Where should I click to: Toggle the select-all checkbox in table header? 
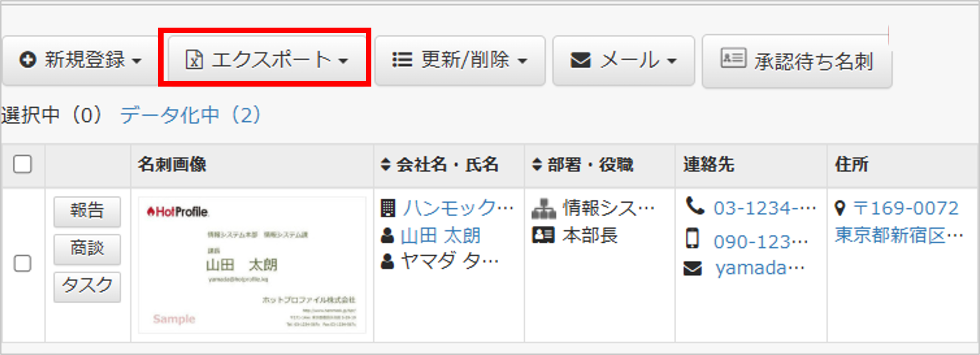pyautogui.click(x=22, y=164)
